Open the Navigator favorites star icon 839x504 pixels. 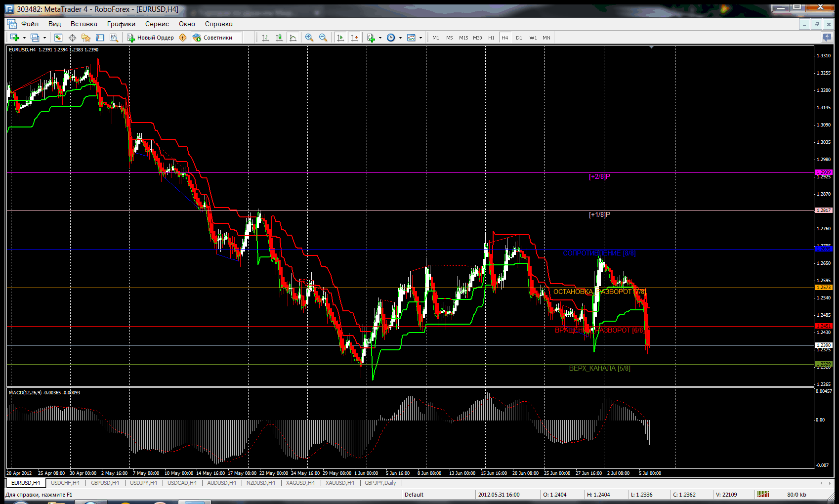[x=86, y=38]
